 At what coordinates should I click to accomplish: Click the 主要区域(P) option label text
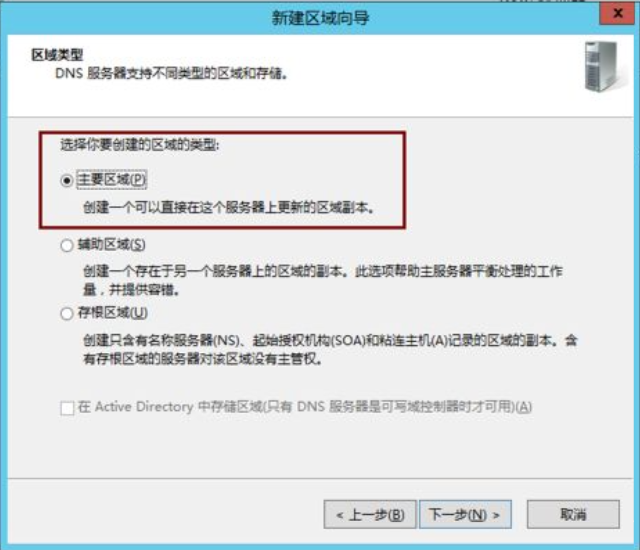point(111,180)
